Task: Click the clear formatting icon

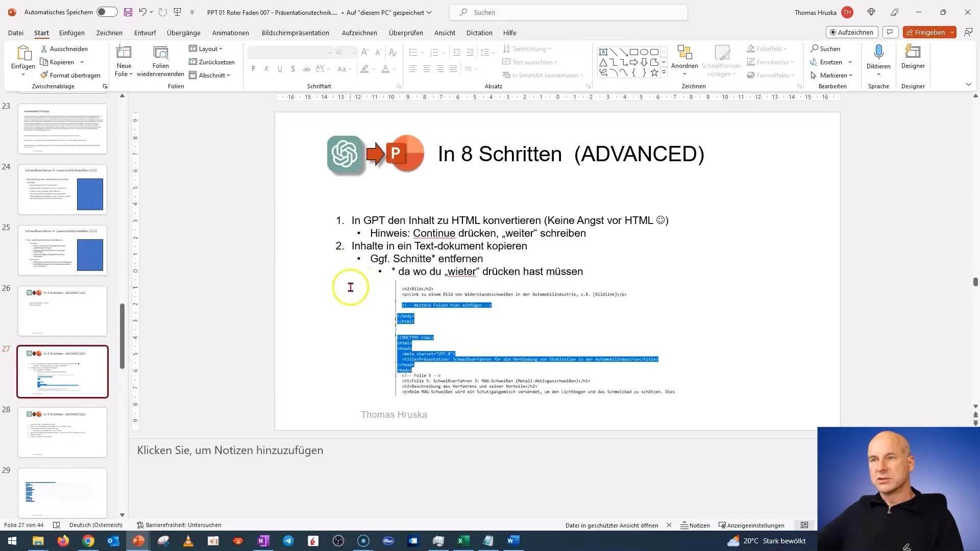Action: [x=393, y=52]
